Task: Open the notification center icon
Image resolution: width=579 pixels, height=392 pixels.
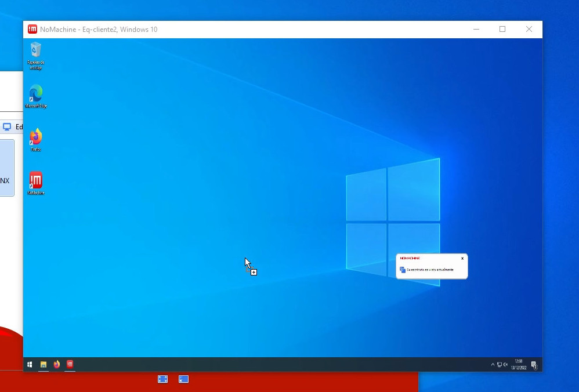Action: pyautogui.click(x=534, y=365)
